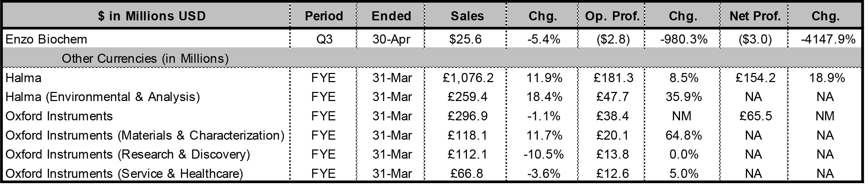Click the 64.8% operating profit change cell
Viewport: 868px width, 187px height.
(684, 135)
